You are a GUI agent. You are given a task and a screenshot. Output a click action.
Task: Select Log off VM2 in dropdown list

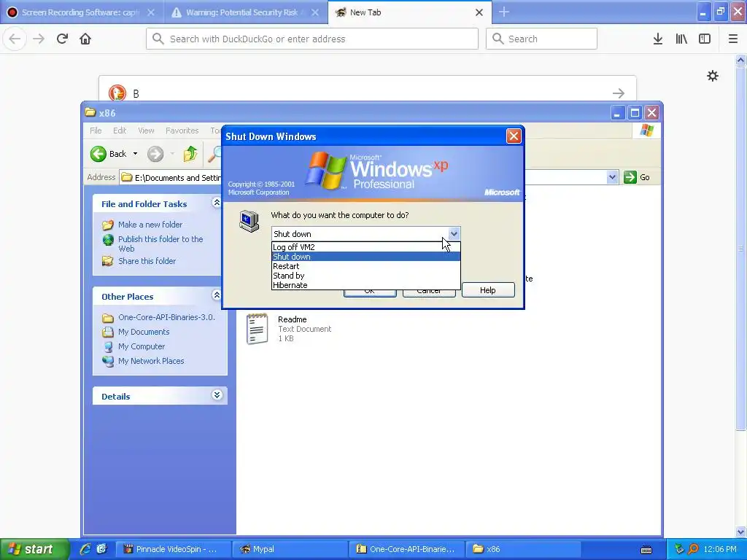click(x=365, y=247)
